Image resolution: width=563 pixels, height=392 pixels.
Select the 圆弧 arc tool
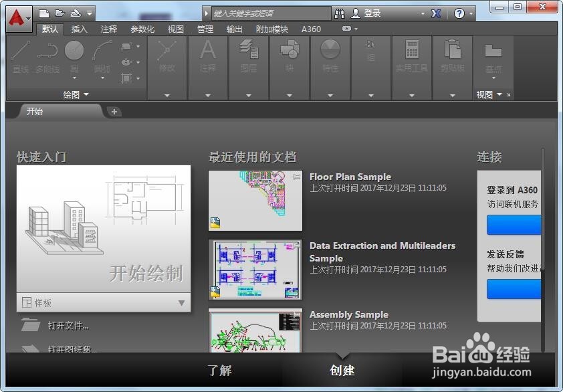pos(102,56)
